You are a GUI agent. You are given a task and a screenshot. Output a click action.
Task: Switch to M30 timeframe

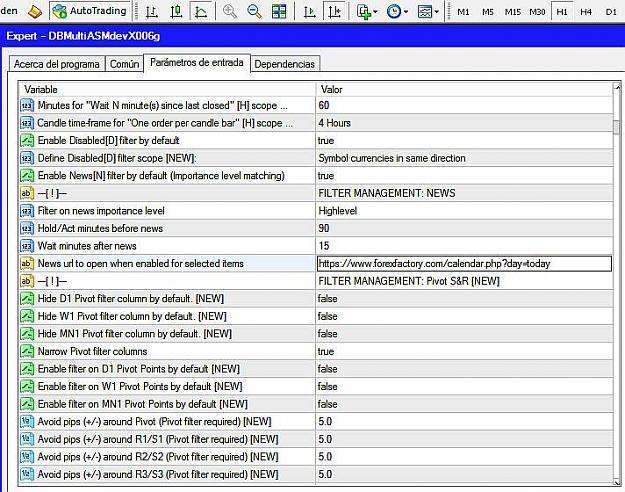pos(537,12)
